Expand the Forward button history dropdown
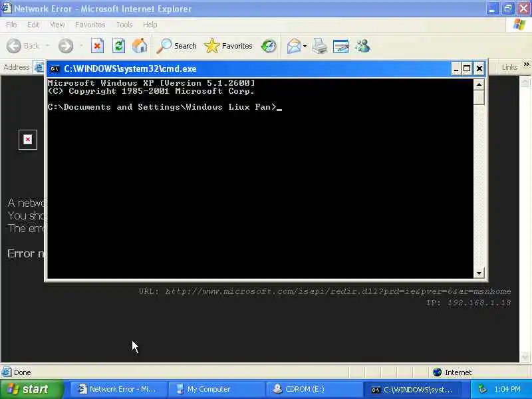Image resolution: width=532 pixels, height=399 pixels. coord(81,45)
